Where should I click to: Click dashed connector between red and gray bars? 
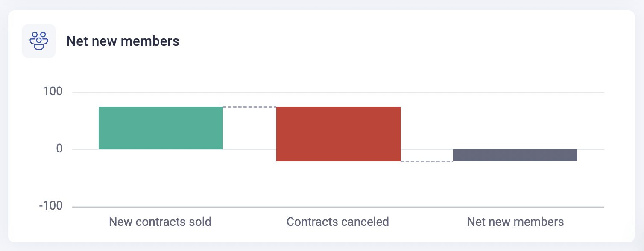tap(427, 161)
